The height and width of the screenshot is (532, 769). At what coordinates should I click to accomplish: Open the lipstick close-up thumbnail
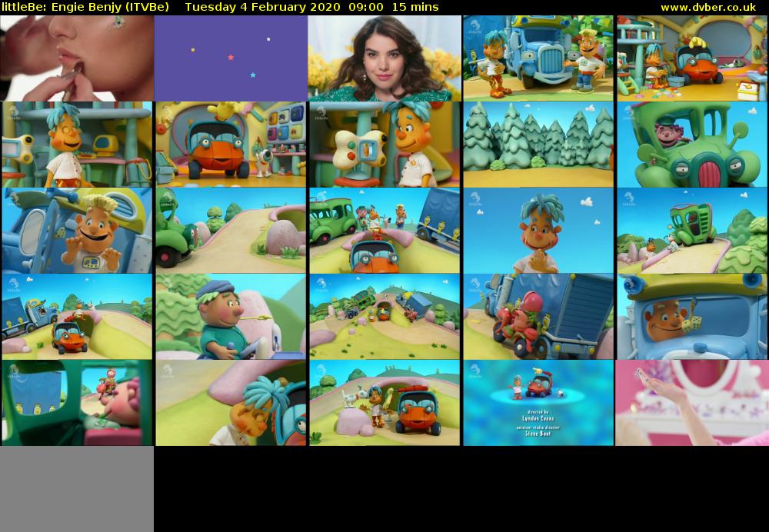[77, 58]
